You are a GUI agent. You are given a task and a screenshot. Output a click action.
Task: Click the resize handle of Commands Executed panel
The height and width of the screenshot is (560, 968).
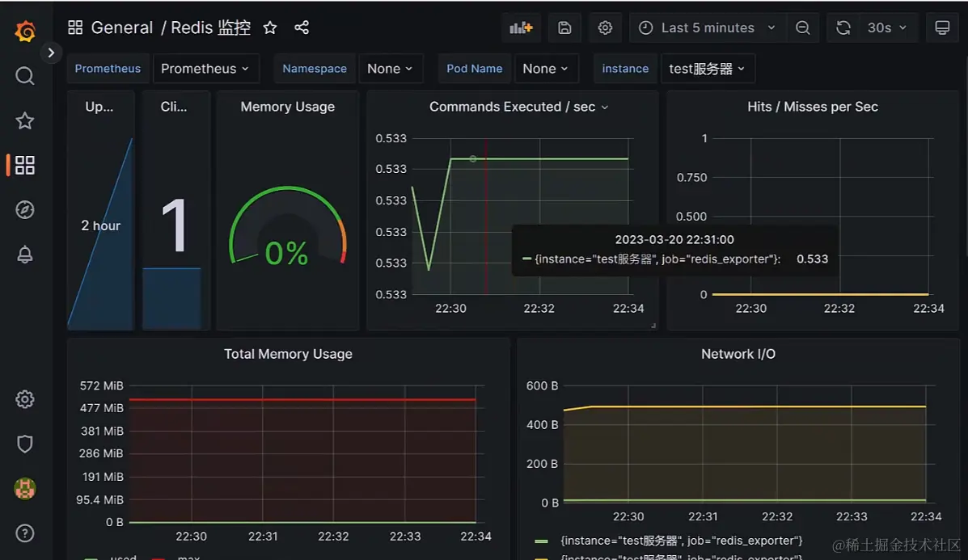pos(653,326)
